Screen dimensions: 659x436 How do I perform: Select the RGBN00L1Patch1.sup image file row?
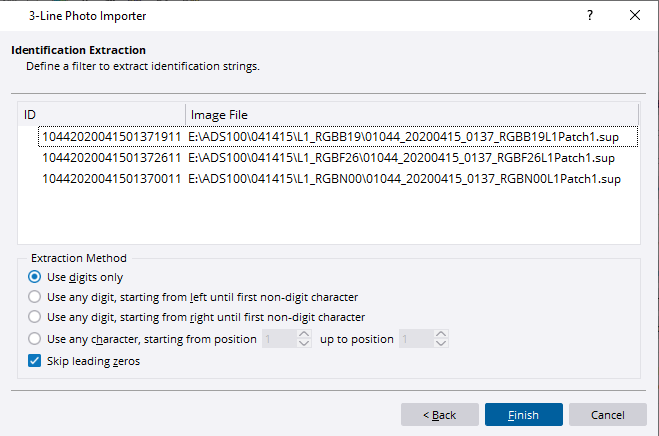coord(404,179)
